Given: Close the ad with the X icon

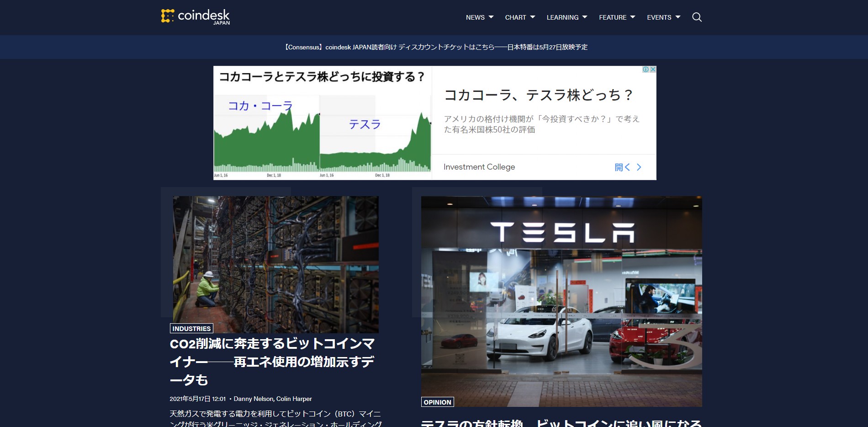Looking at the screenshot, I should (653, 69).
